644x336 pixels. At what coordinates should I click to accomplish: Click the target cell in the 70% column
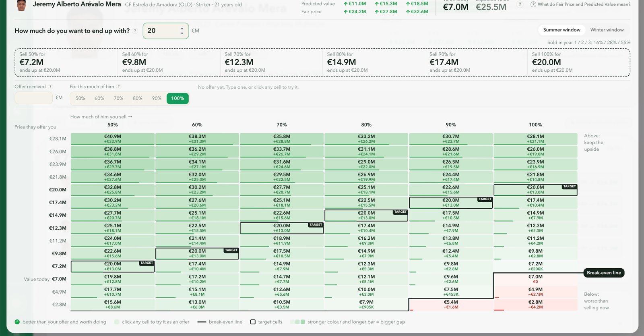point(282,228)
